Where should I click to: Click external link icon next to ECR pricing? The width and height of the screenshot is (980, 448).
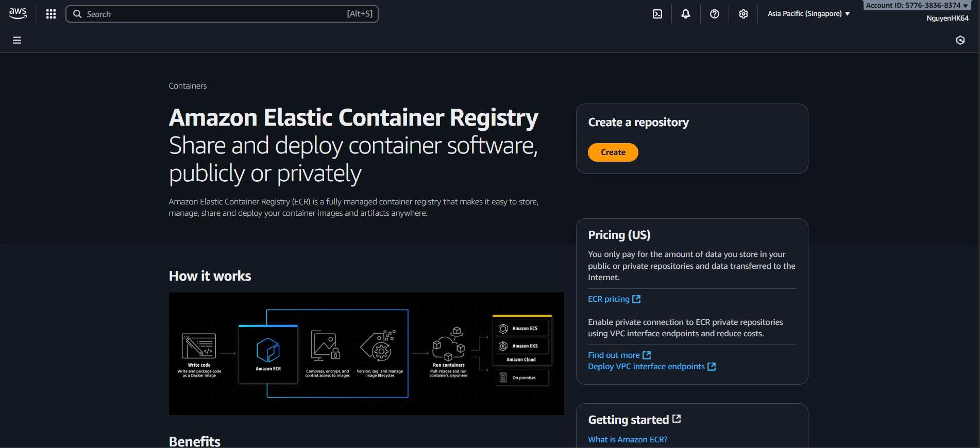coord(636,299)
